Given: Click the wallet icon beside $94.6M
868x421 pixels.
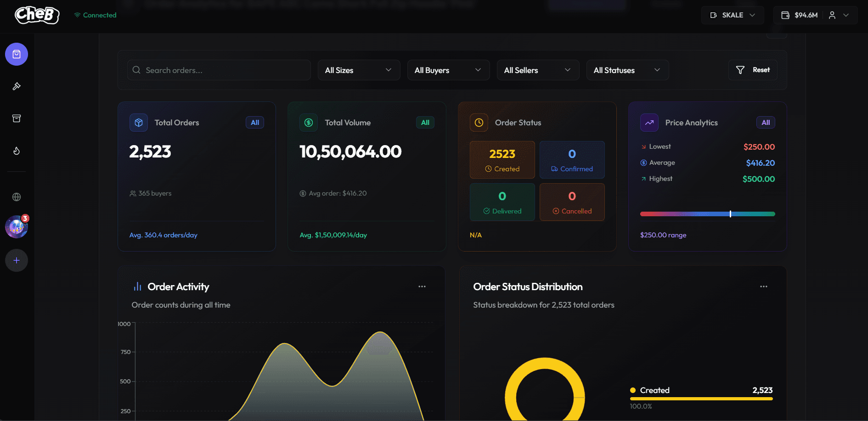Looking at the screenshot, I should [785, 15].
